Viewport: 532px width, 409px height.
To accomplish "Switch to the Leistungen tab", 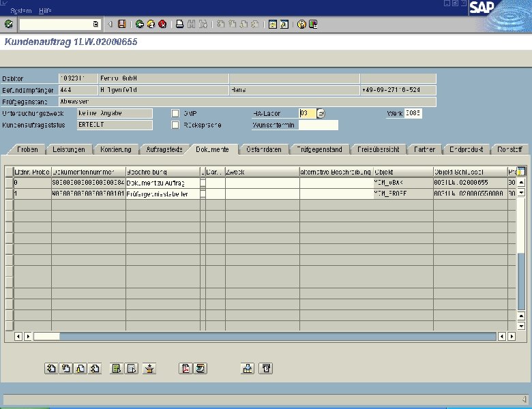I will [x=69, y=149].
